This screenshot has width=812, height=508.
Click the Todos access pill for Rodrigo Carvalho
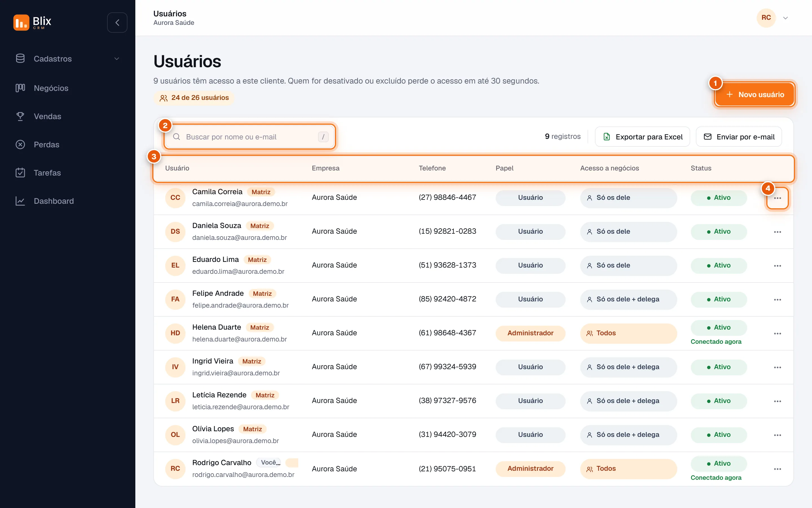click(x=628, y=469)
